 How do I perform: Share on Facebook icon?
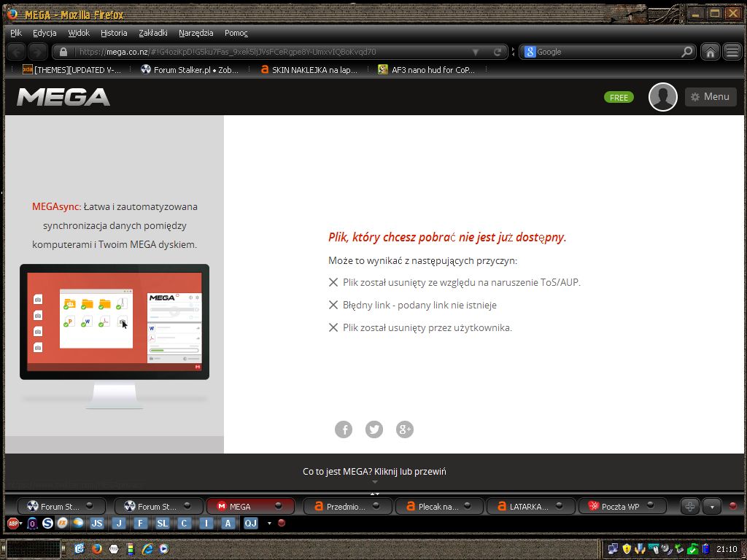tap(344, 429)
